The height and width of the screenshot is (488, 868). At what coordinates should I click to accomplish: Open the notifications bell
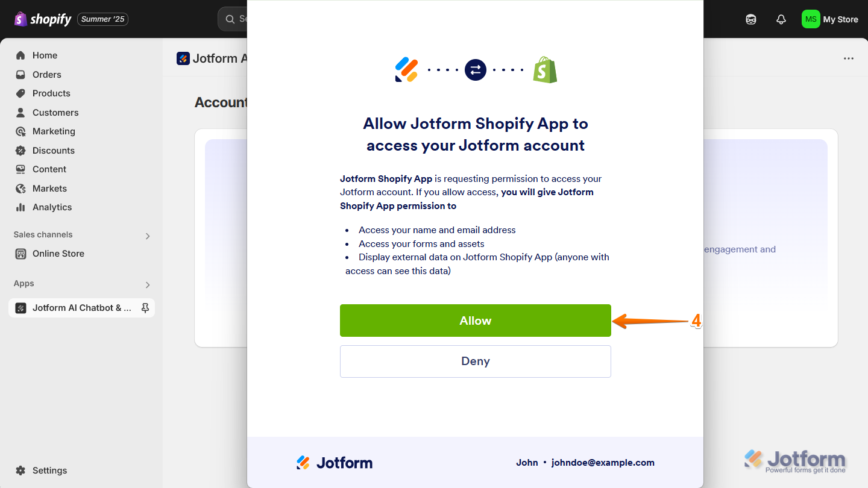pyautogui.click(x=781, y=19)
